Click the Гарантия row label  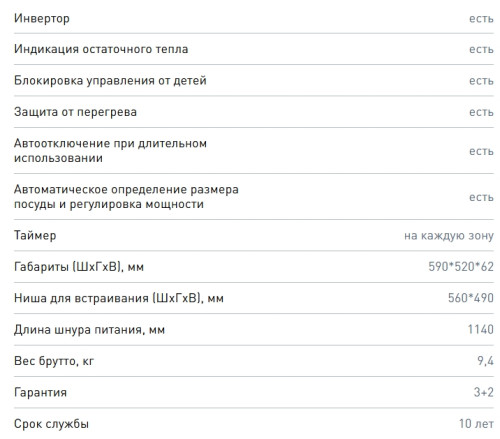pyautogui.click(x=40, y=393)
